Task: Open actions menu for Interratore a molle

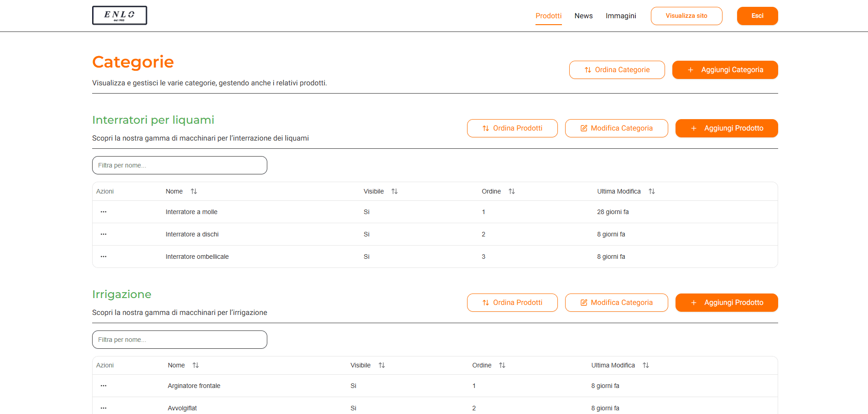Action: point(104,212)
